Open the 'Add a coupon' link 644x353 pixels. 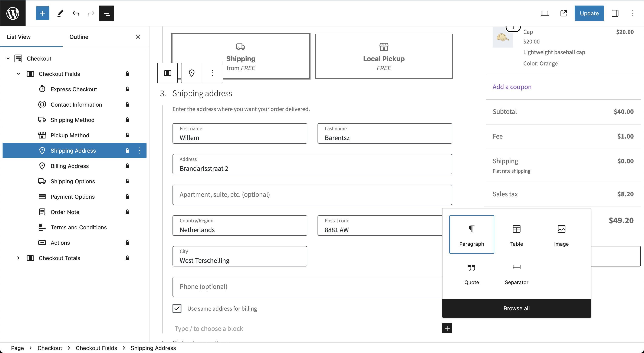(512, 87)
